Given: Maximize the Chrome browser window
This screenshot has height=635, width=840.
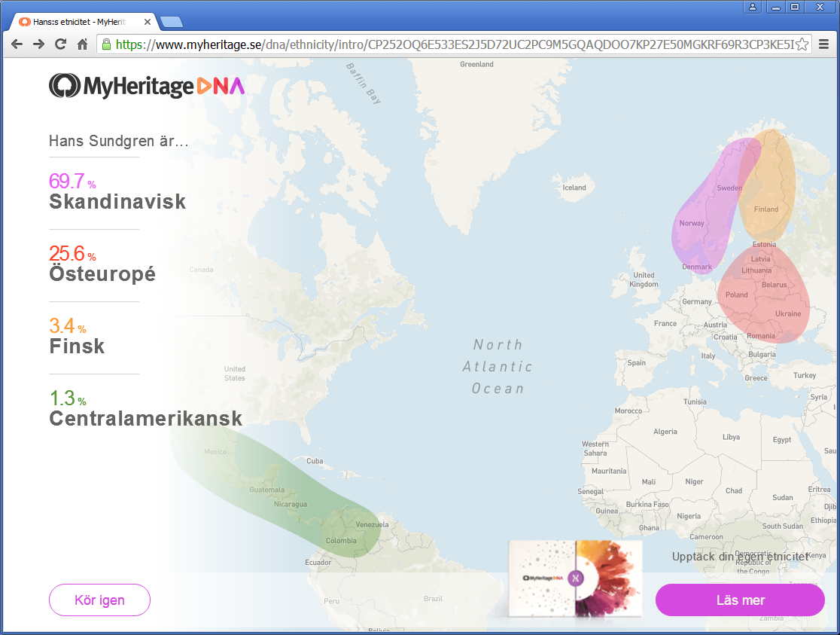Looking at the screenshot, I should point(795,7).
